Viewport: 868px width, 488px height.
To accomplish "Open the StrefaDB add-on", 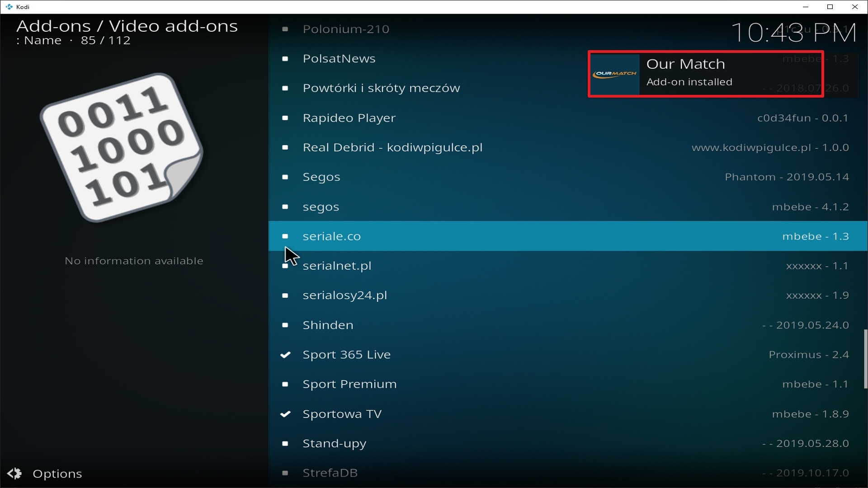I will click(x=568, y=473).
